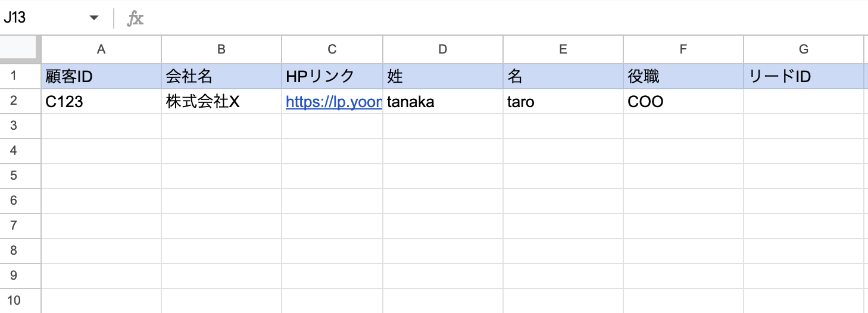Click the J13 Name box field
Viewport: 868px width, 313px height.
click(x=42, y=18)
